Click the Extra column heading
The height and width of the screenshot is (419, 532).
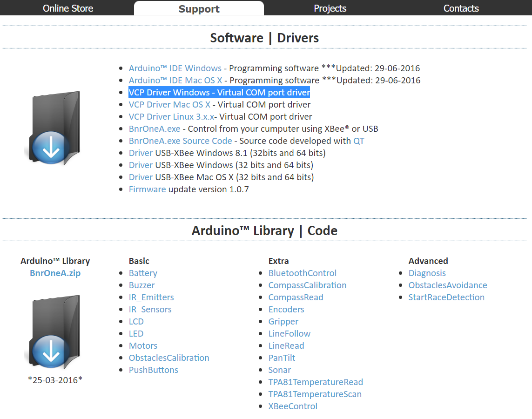point(278,261)
